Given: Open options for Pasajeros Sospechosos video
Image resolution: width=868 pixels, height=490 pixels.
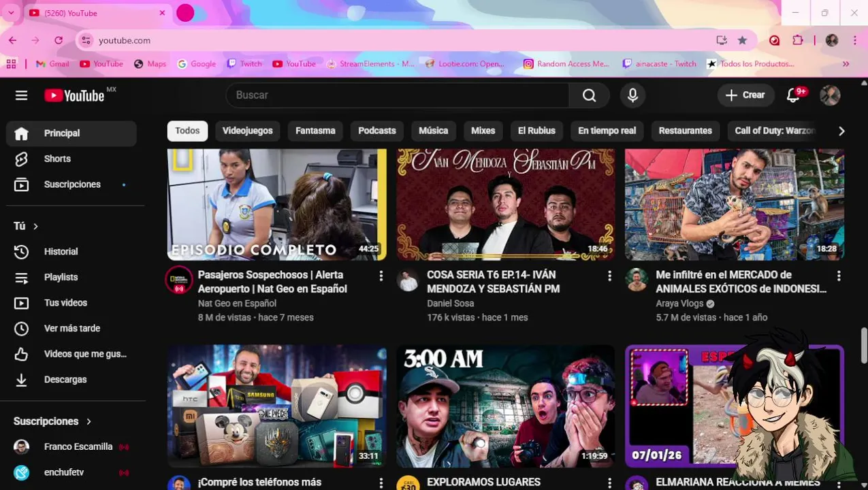Looking at the screenshot, I should [381, 276].
